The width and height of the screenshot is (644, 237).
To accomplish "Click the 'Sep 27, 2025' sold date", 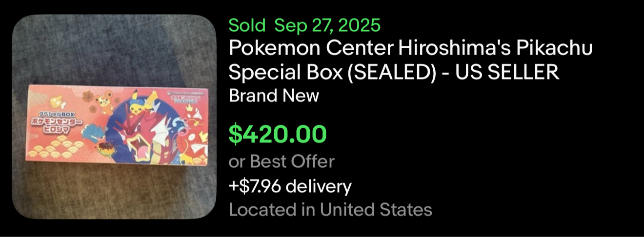I will 327,25.
